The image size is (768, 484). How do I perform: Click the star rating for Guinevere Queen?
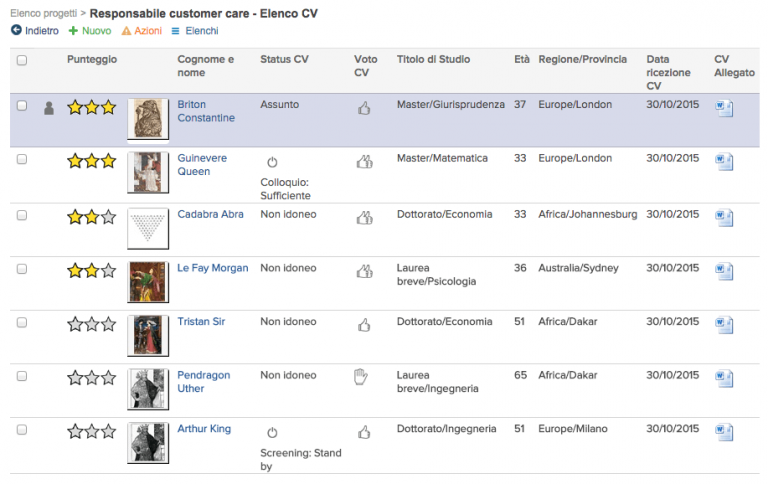tap(92, 161)
